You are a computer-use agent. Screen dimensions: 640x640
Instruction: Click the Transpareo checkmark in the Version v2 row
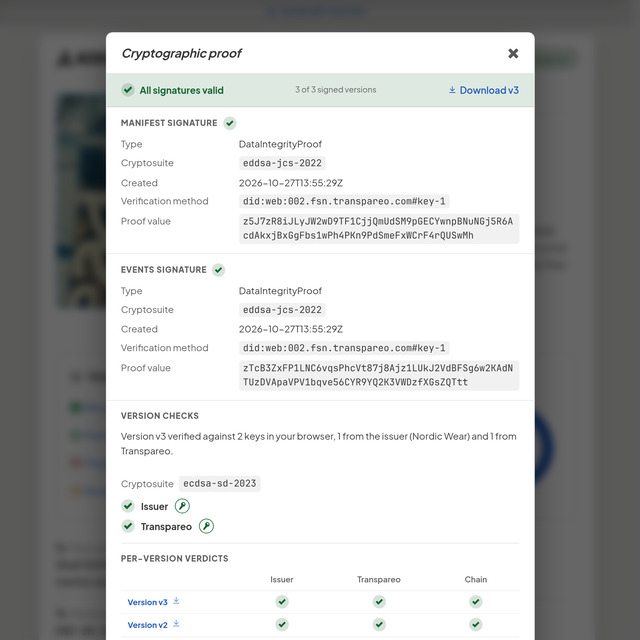coord(379,624)
